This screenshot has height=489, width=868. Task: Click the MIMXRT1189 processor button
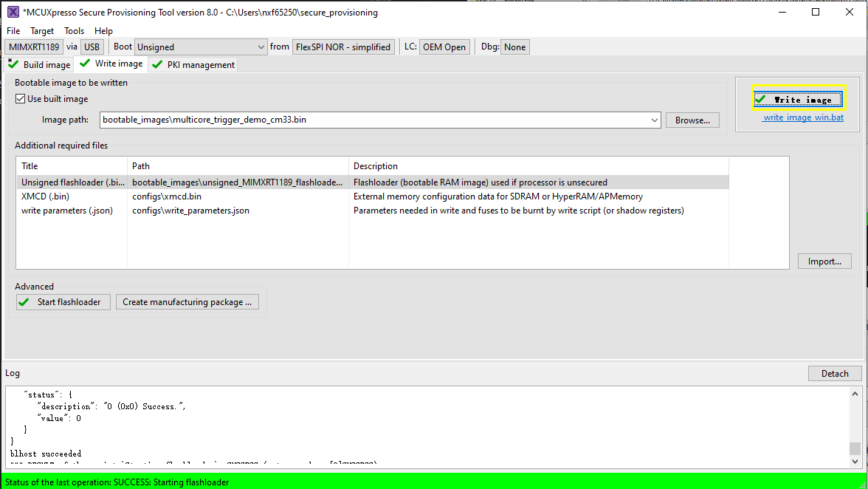pos(34,47)
